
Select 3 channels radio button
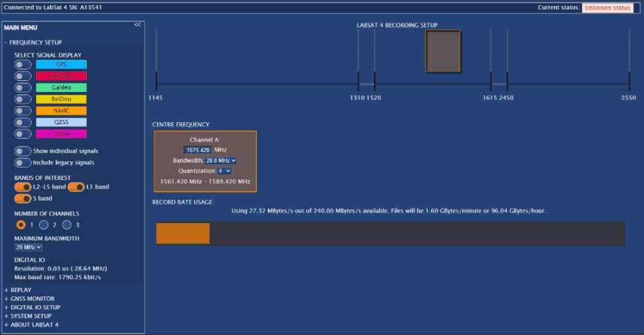[x=67, y=224]
